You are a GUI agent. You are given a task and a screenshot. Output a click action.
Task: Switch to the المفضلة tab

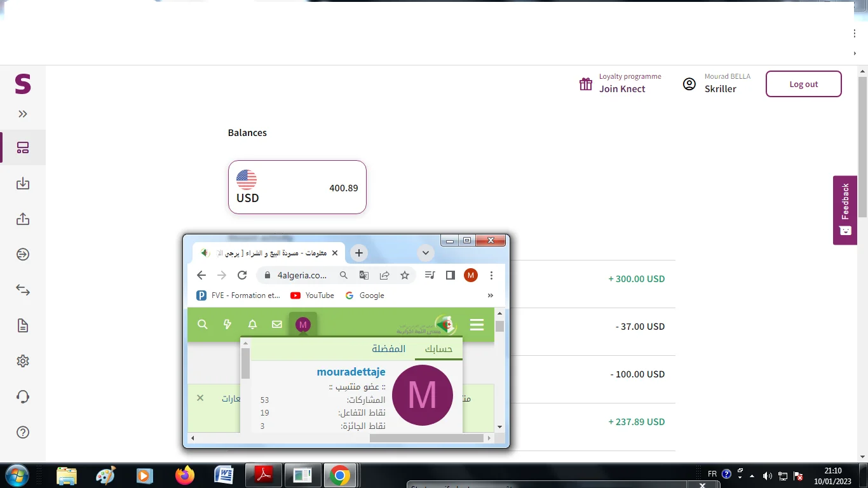tap(388, 349)
